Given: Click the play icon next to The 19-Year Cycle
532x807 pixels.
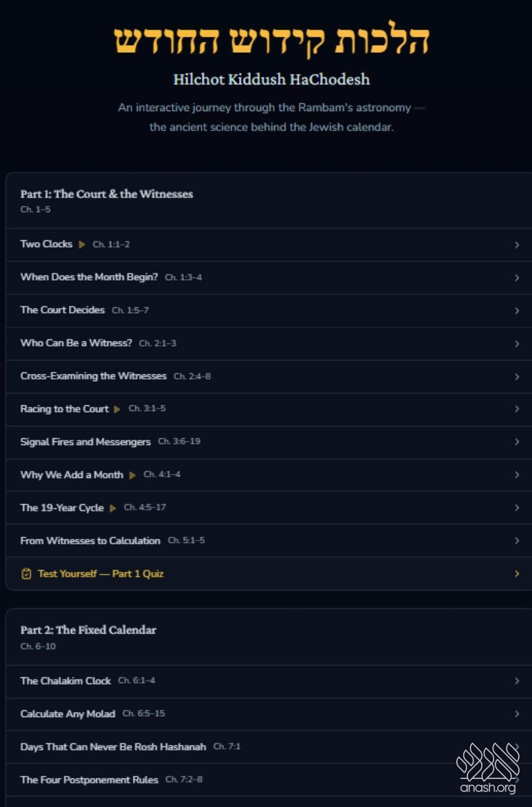Looking at the screenshot, I should (113, 508).
